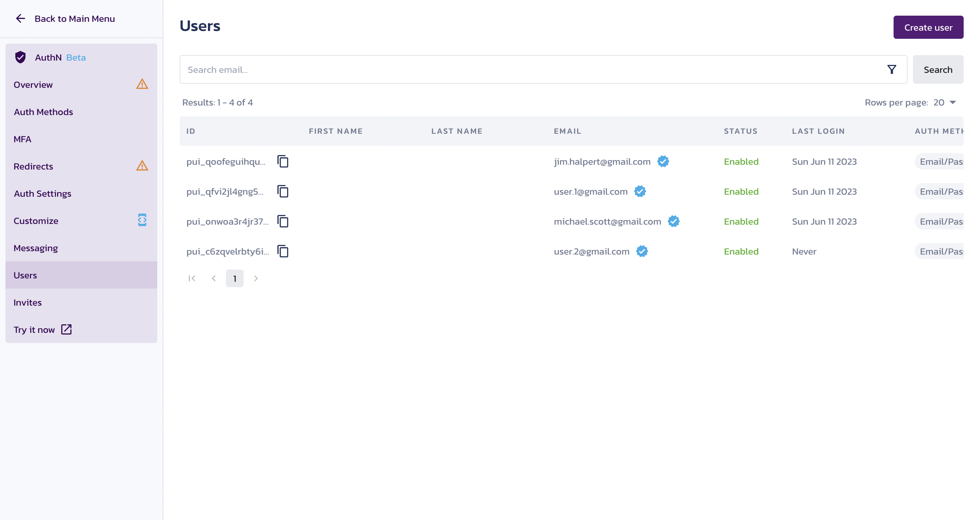
Task: Focus the Search email input field
Action: click(533, 70)
